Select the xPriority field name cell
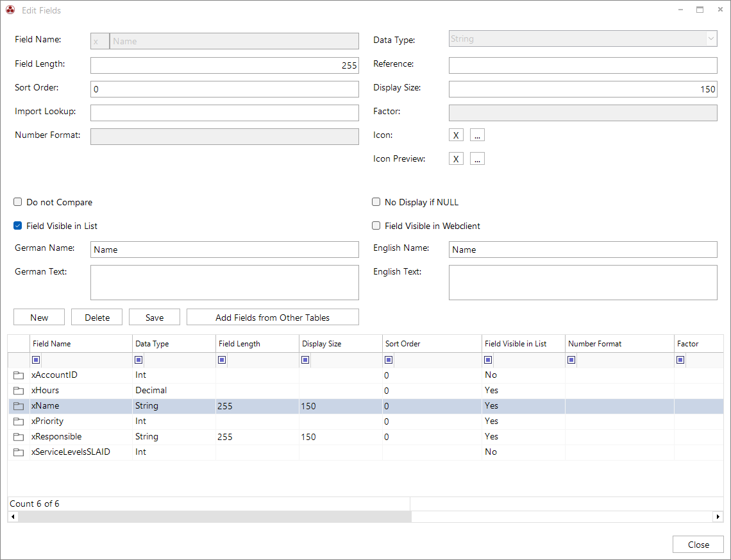 pos(81,421)
